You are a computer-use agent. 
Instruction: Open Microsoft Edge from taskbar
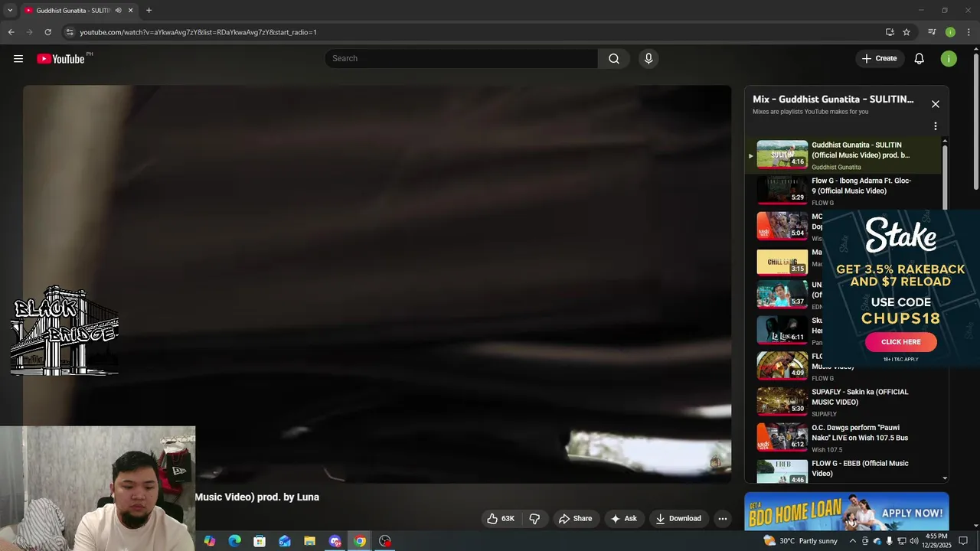pos(234,541)
